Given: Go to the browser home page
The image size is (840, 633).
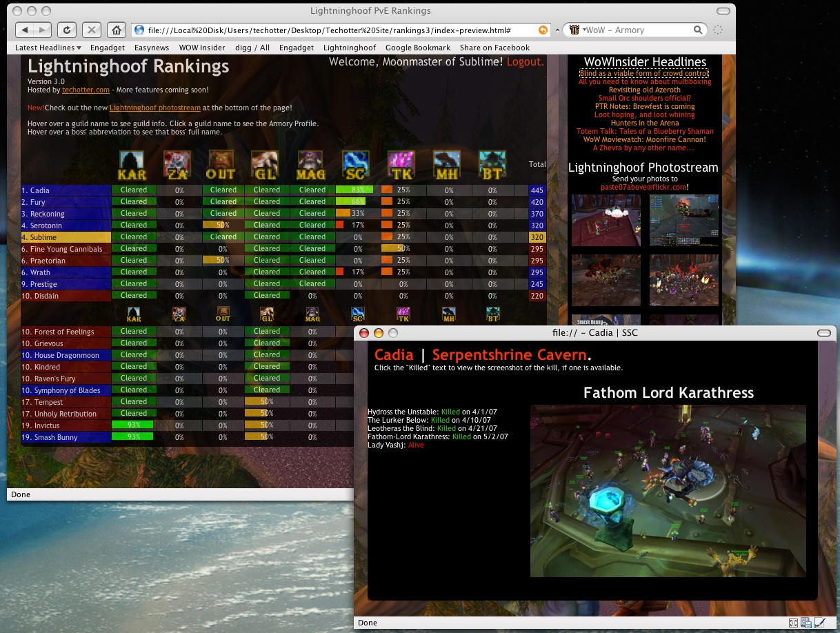Looking at the screenshot, I should (117, 30).
